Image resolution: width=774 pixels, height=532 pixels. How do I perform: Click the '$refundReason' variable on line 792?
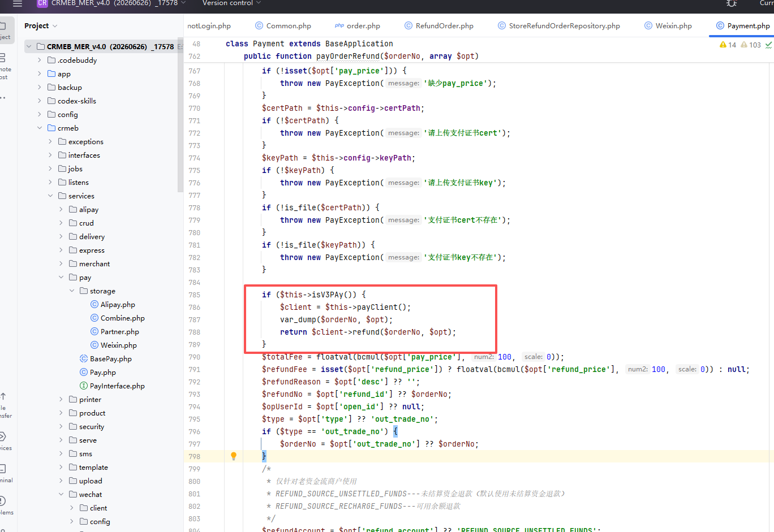pyautogui.click(x=291, y=382)
